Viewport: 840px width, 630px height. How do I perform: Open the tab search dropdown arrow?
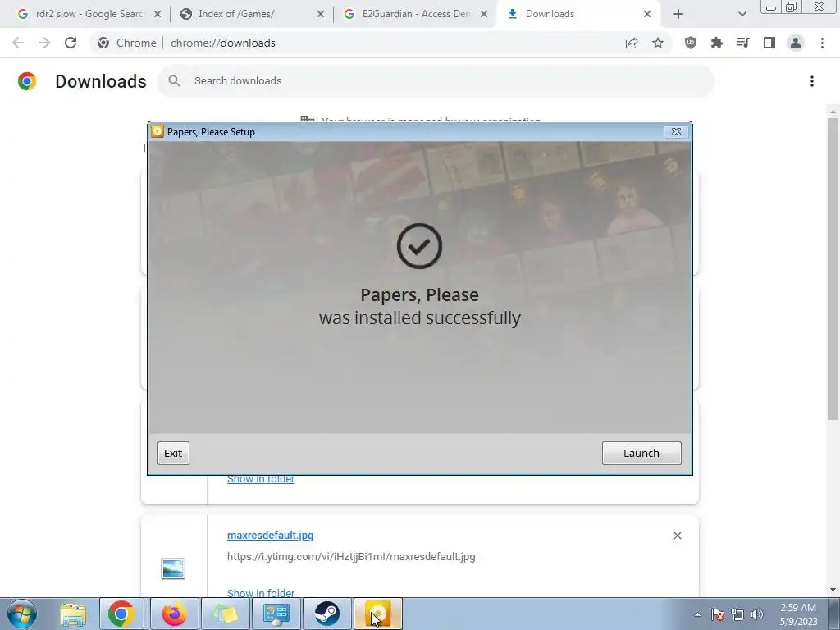[742, 14]
